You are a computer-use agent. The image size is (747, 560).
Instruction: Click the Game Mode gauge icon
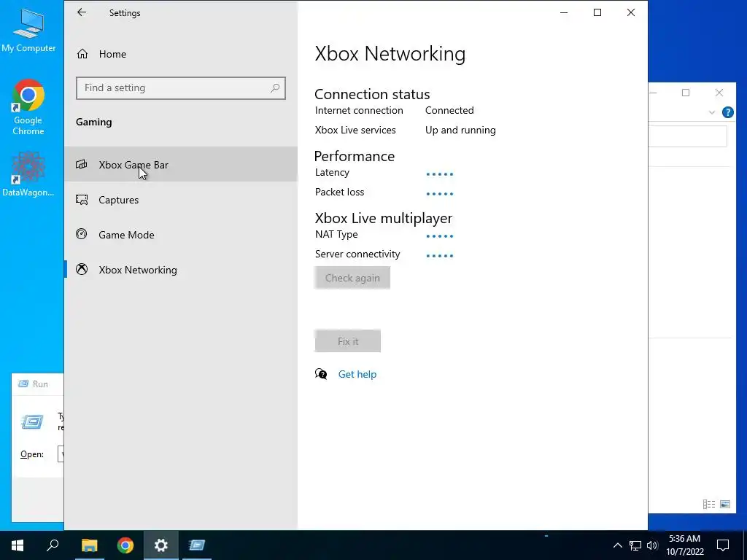(82, 234)
